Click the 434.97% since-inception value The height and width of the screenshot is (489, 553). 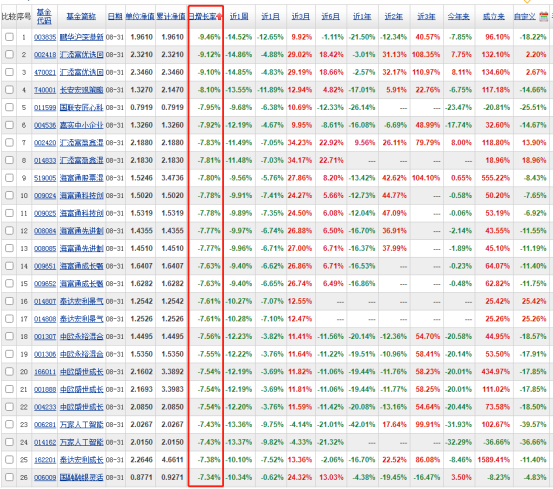click(496, 372)
